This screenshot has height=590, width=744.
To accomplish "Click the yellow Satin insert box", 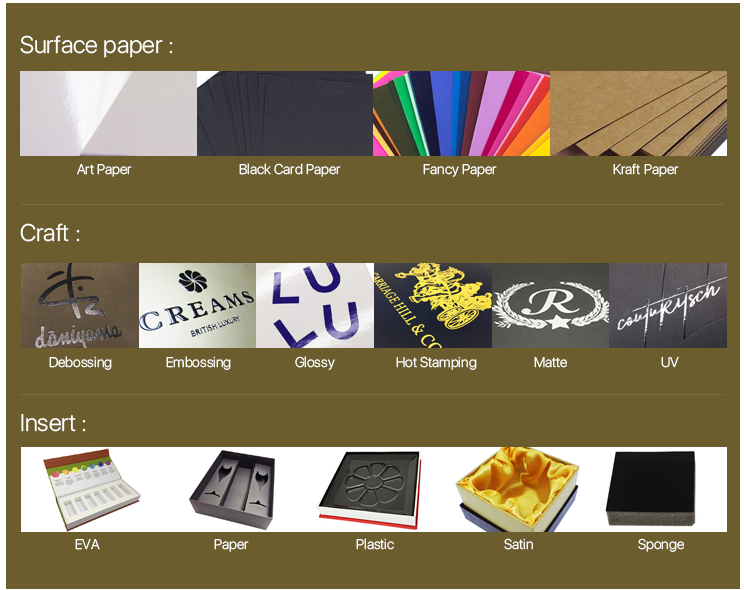I will click(x=517, y=489).
